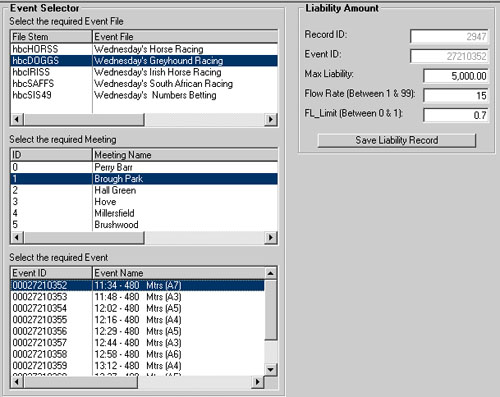Click the Event File column header

[x=185, y=37]
